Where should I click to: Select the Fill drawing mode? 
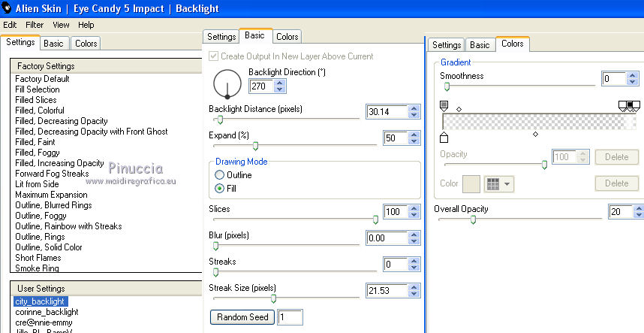coord(220,188)
